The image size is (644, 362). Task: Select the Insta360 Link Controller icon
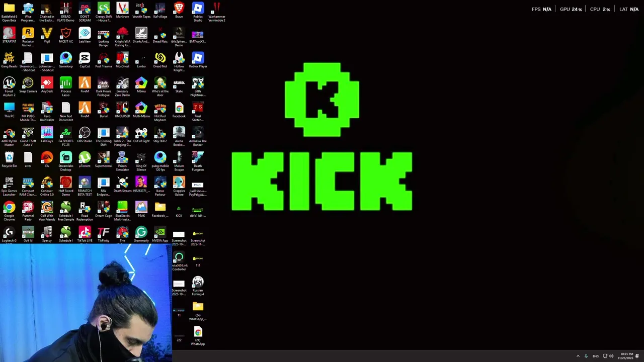179,261
